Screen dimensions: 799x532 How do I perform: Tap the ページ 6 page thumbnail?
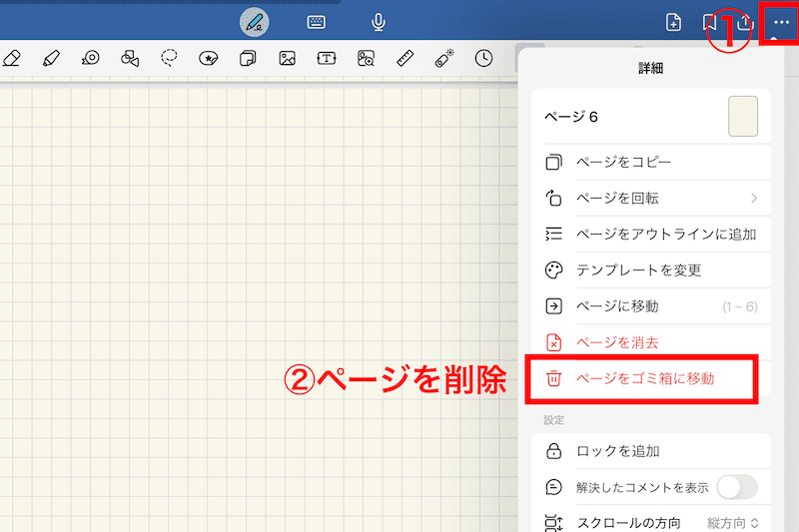point(742,116)
